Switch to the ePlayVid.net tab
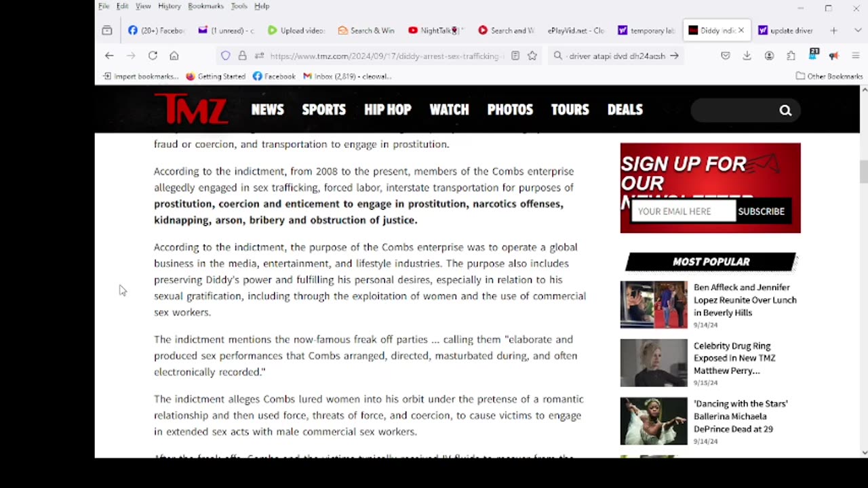 (x=576, y=30)
